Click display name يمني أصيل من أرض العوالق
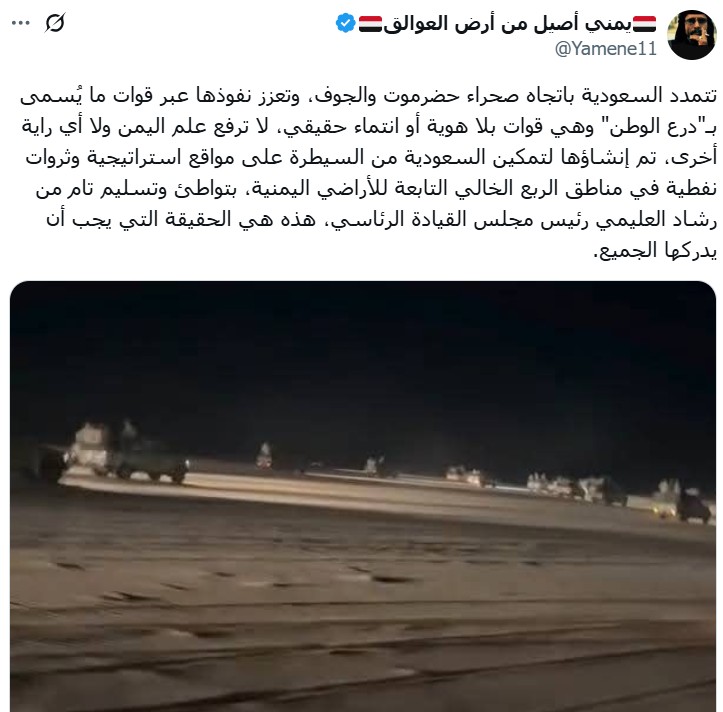The width and height of the screenshot is (723, 712). click(x=507, y=24)
